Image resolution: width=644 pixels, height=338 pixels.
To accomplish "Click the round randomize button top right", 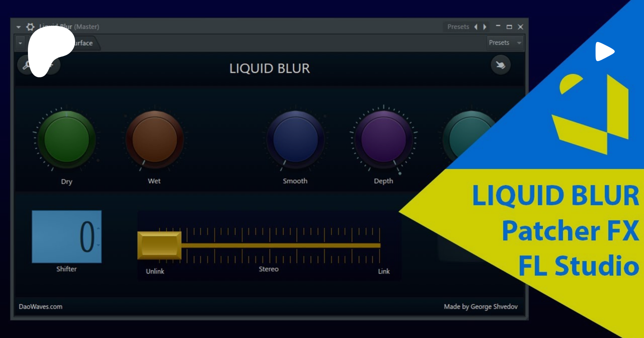I will [501, 65].
